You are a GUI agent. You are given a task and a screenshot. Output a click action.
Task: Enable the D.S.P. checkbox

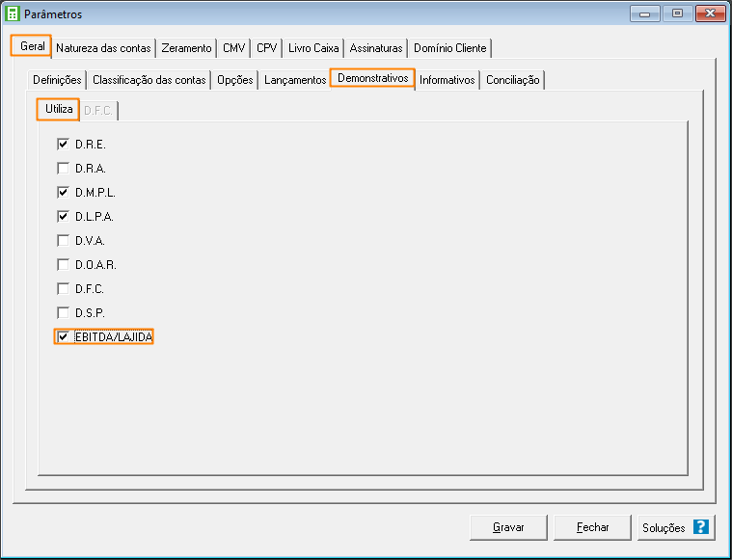(64, 313)
